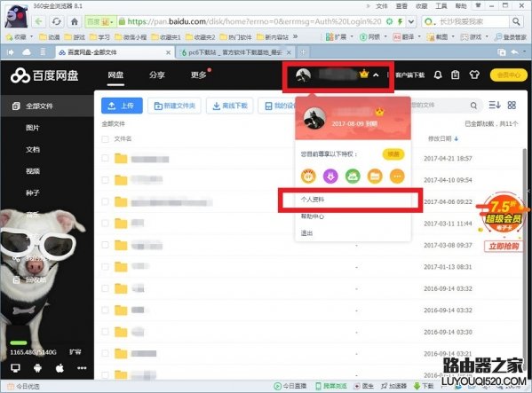
Task: Open the 更多 menu in the header
Action: pos(198,75)
